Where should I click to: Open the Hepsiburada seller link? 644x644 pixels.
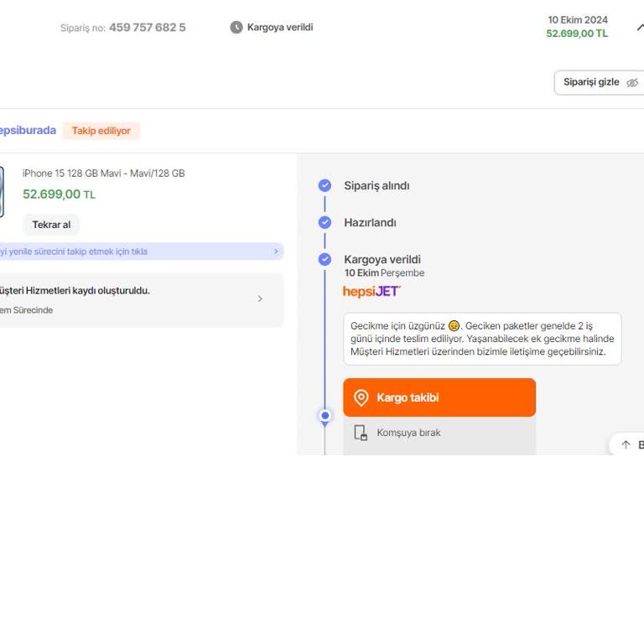coord(28,130)
